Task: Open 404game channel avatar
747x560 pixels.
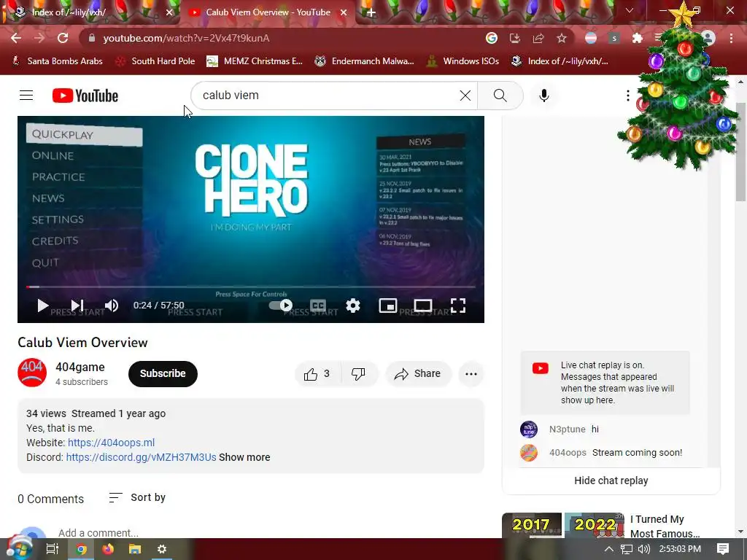Action: [x=32, y=373]
